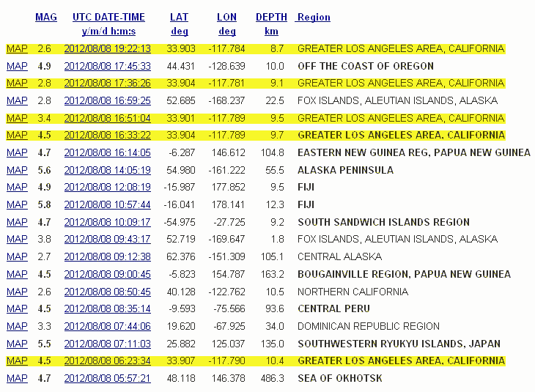Screen dimensions: 535x392
Task: Click the UTC DATE-TIME column header
Action: (108, 17)
